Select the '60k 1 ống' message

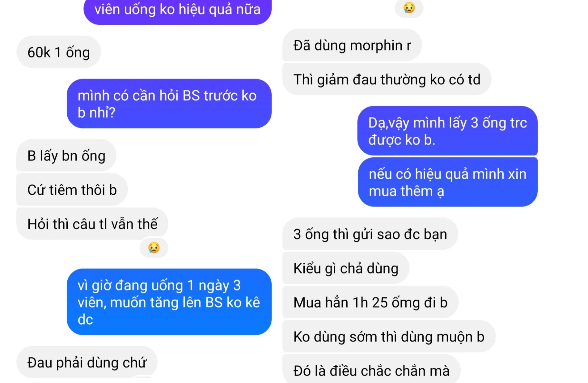tap(59, 52)
